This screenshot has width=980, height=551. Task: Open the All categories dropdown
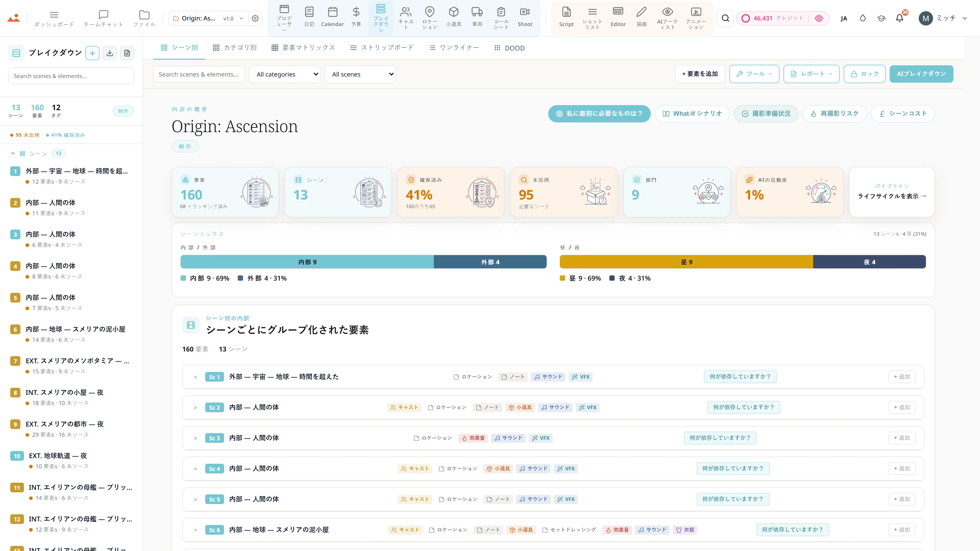(x=285, y=74)
